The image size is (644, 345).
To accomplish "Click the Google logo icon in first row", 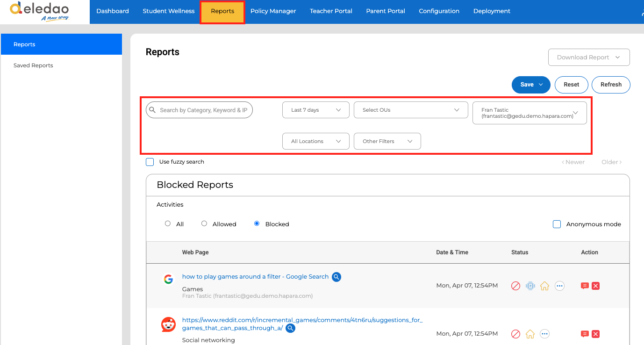I will [x=168, y=280].
